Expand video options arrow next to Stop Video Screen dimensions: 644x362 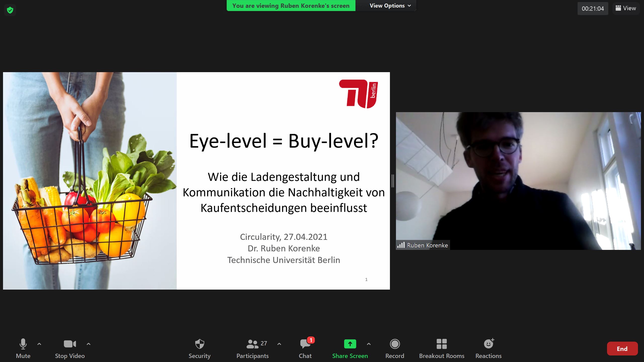[89, 344]
